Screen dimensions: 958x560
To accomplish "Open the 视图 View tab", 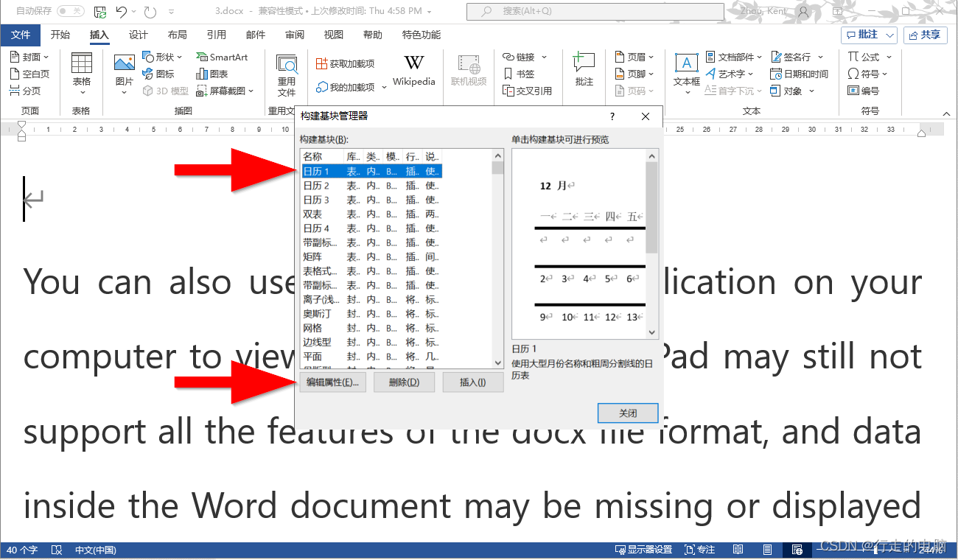I will point(333,35).
